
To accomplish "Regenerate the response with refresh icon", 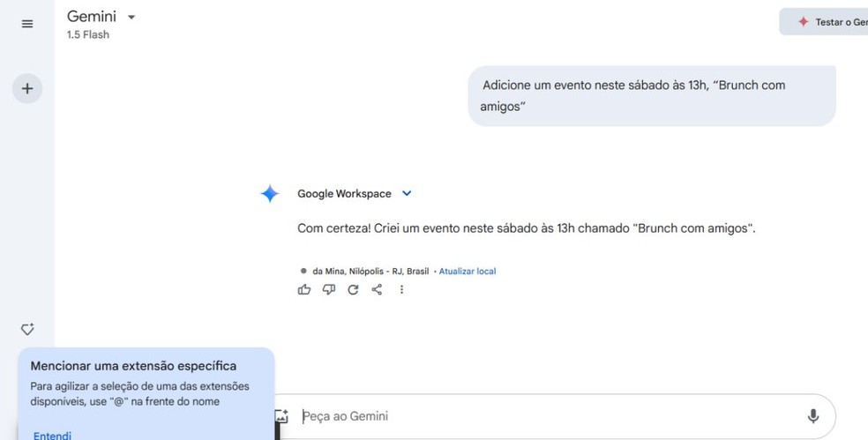I will 353,289.
